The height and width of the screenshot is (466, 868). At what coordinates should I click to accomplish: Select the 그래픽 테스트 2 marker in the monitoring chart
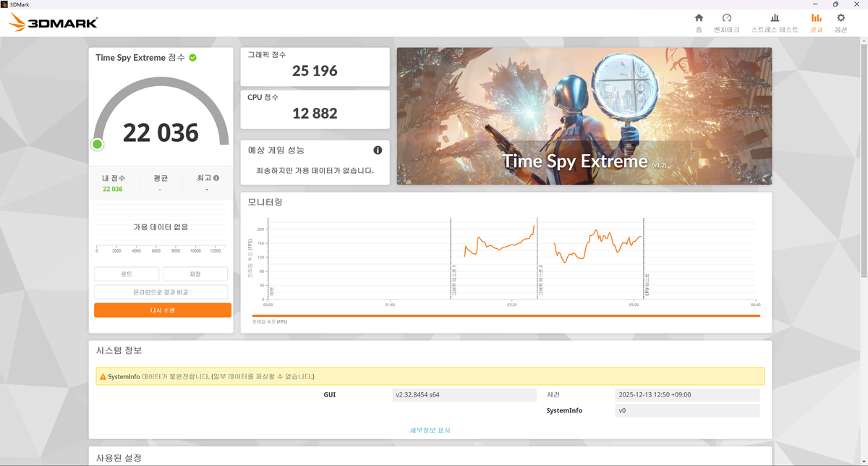coord(540,281)
